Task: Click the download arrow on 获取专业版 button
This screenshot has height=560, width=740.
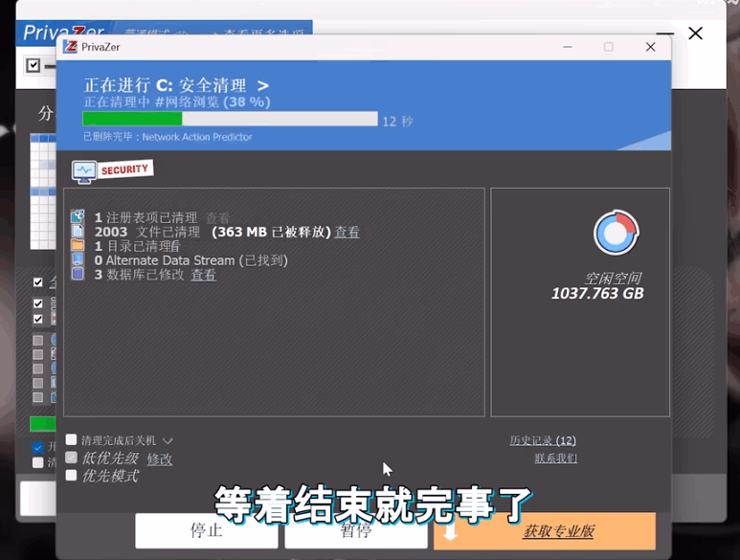Action: coord(450,531)
